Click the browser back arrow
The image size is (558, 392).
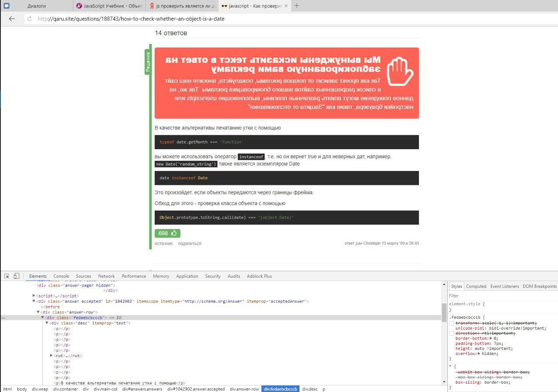pos(12,19)
